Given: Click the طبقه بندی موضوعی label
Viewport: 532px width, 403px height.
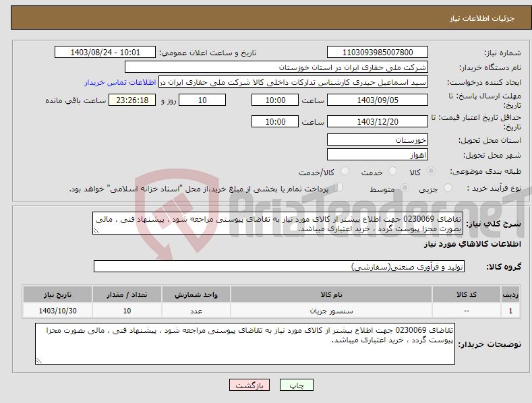Looking at the screenshot, I should (x=485, y=172).
